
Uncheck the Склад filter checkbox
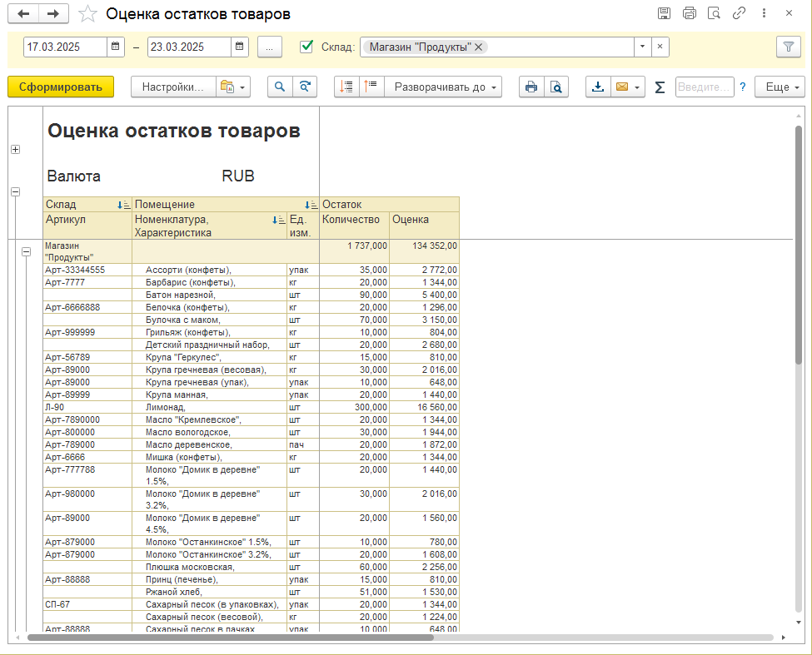[306, 47]
